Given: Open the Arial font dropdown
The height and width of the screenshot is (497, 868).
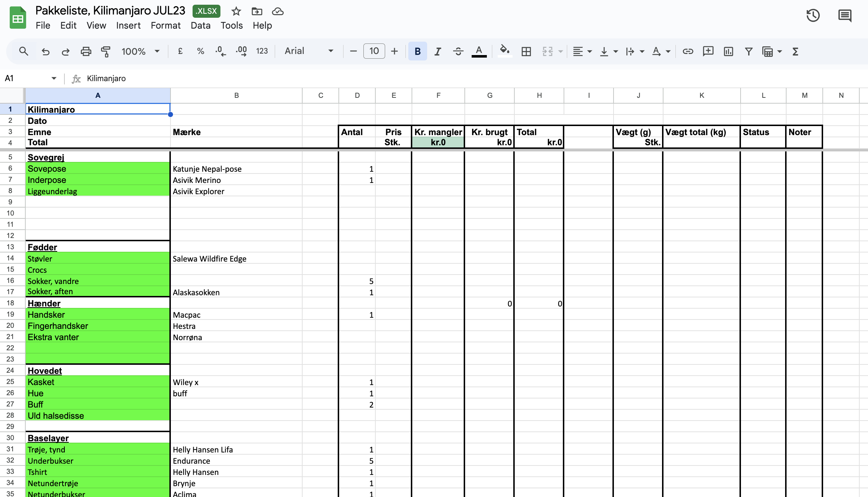Looking at the screenshot, I should [x=309, y=51].
